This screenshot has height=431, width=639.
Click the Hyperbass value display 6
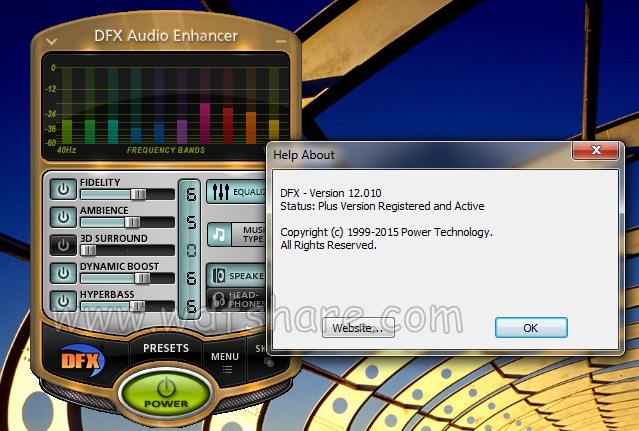[191, 306]
